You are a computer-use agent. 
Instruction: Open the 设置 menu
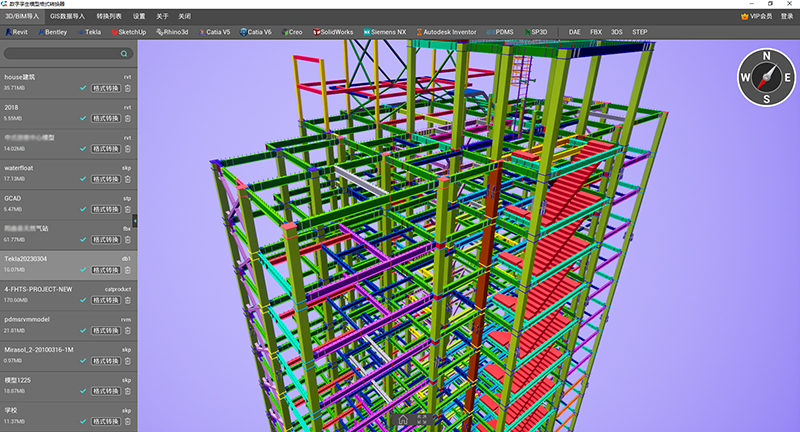(139, 16)
